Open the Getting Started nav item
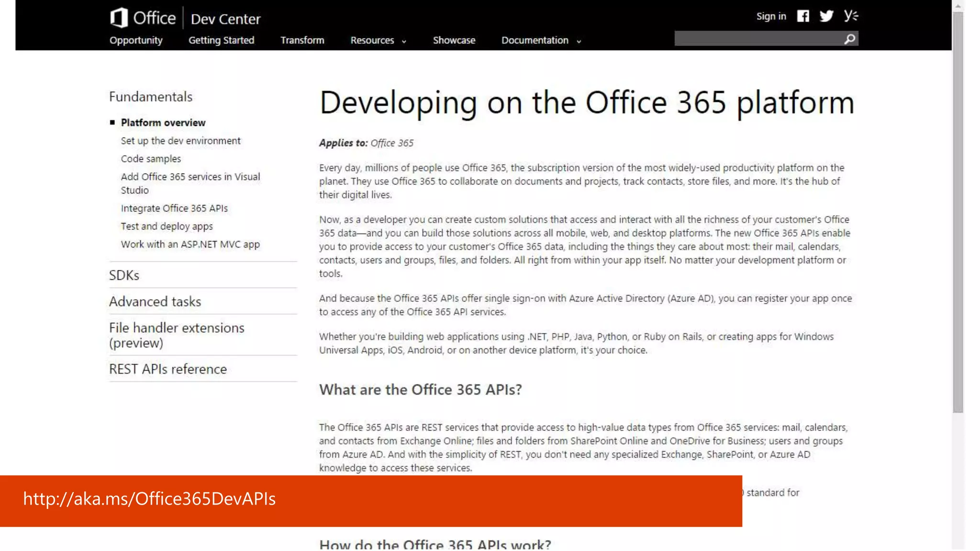980x551 pixels. coord(221,41)
